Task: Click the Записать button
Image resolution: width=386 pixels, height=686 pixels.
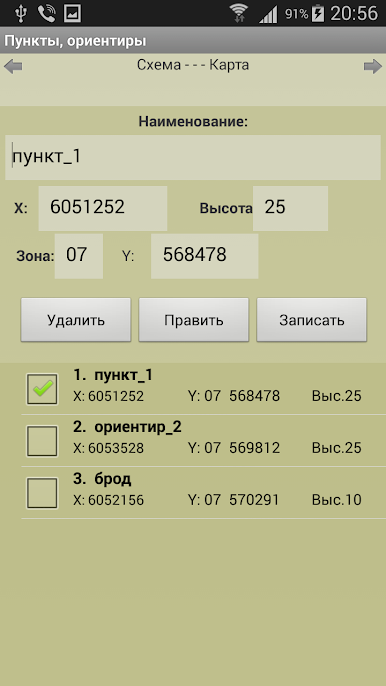Action: click(x=312, y=320)
